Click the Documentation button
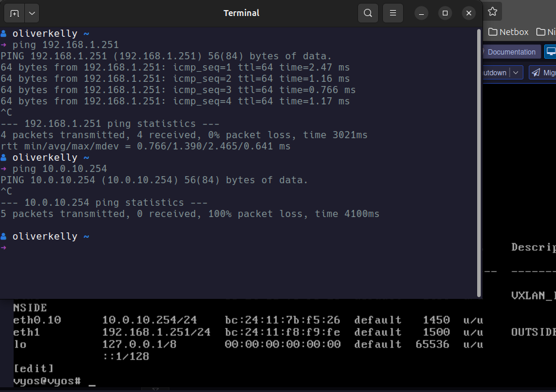This screenshot has width=556, height=392. (511, 52)
